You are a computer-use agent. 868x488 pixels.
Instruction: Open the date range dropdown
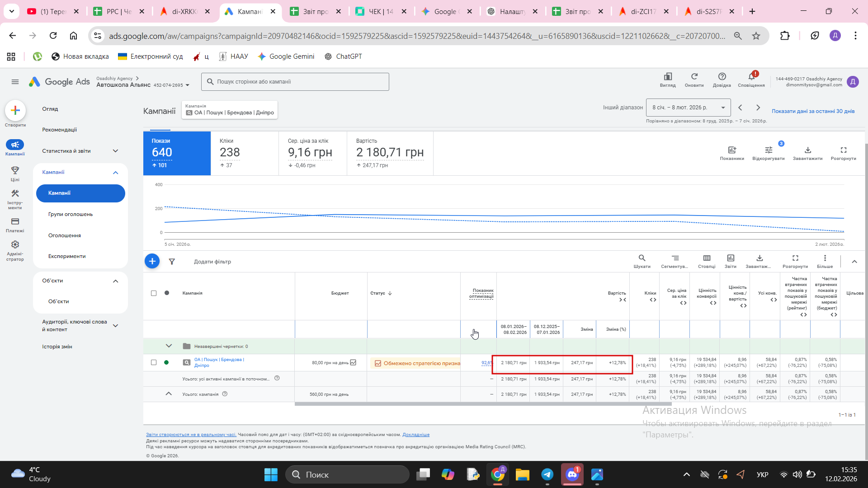688,108
